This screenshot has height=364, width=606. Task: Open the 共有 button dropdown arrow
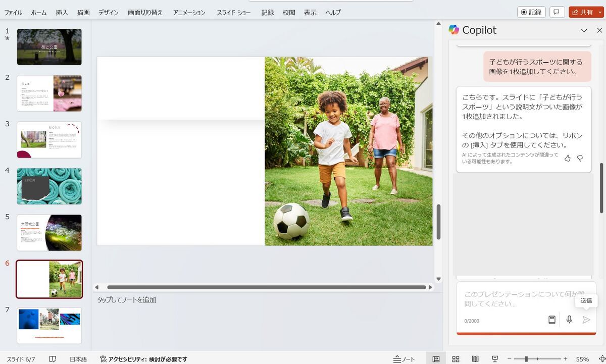(599, 12)
